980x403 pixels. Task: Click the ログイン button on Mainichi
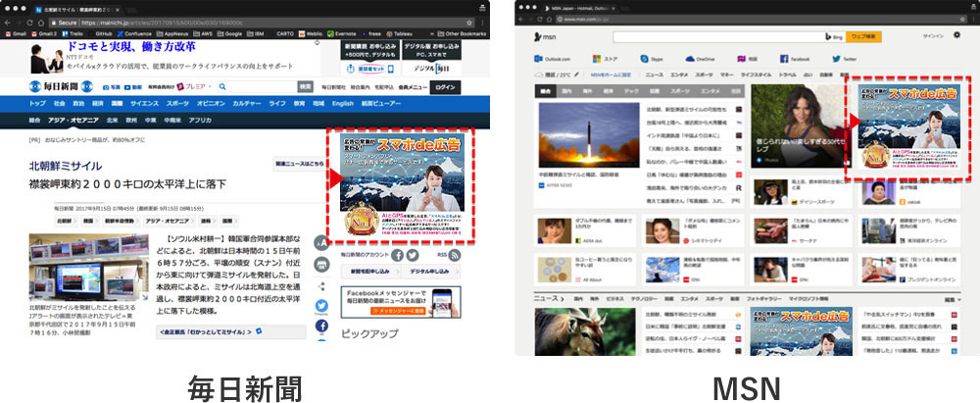pyautogui.click(x=446, y=87)
